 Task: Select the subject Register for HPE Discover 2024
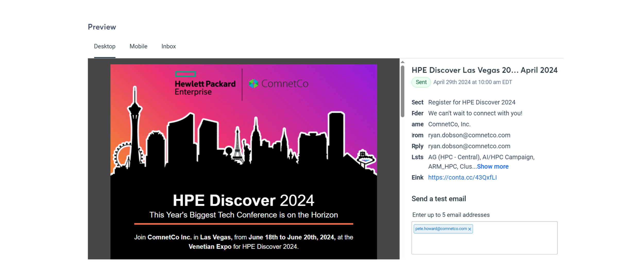click(x=471, y=102)
